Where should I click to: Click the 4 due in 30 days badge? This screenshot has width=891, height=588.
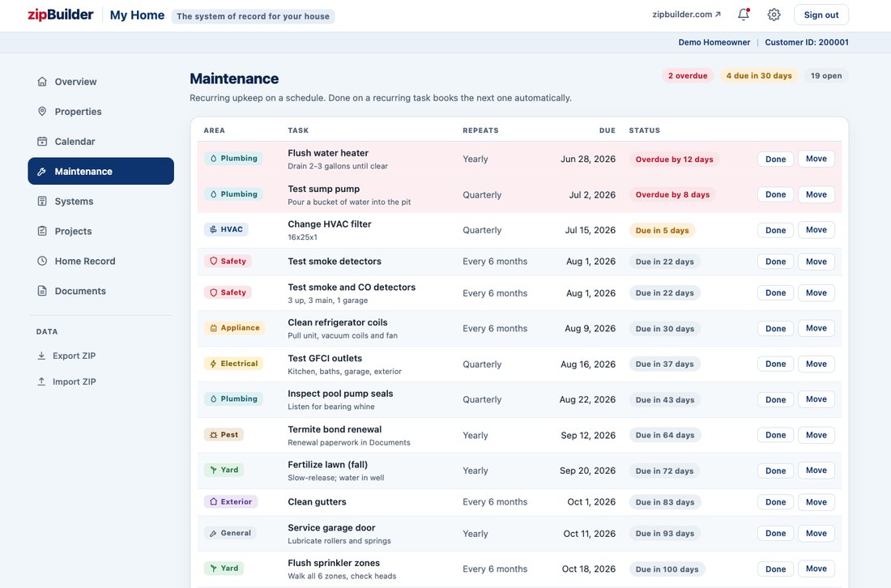coord(759,75)
